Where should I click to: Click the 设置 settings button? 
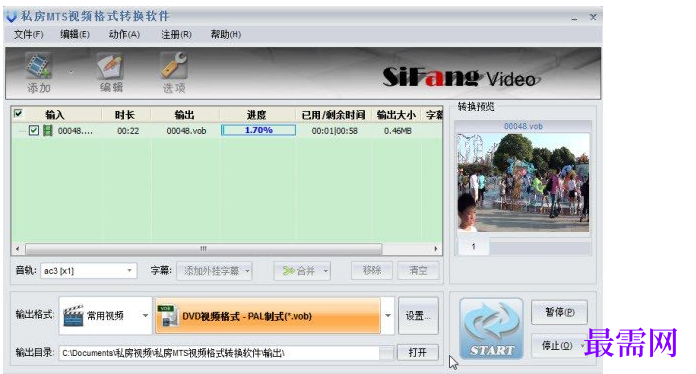point(418,316)
